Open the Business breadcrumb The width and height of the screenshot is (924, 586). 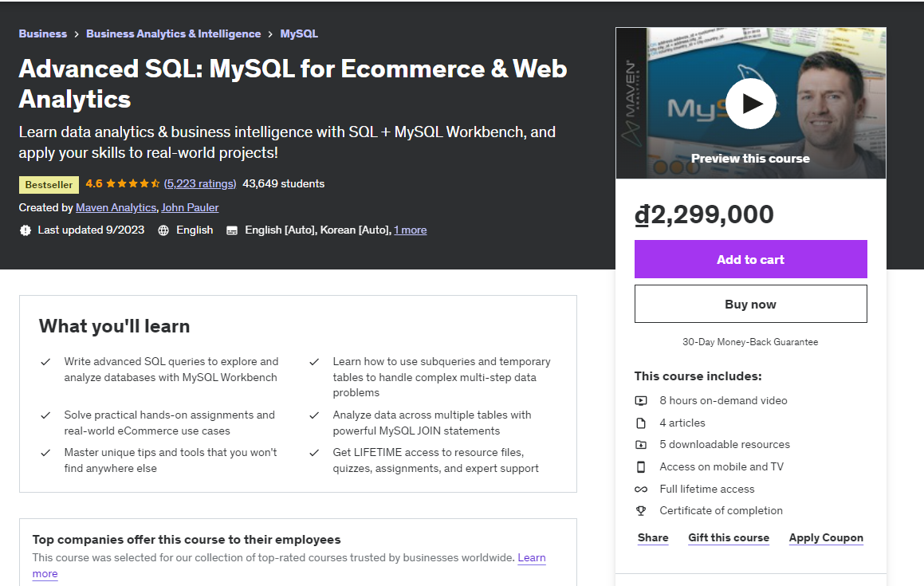click(x=42, y=33)
